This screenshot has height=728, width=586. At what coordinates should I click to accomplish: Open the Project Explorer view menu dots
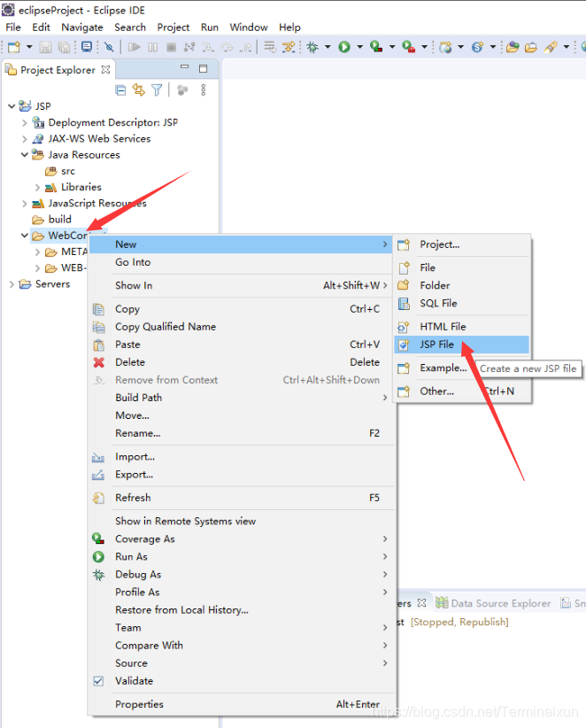(x=204, y=90)
